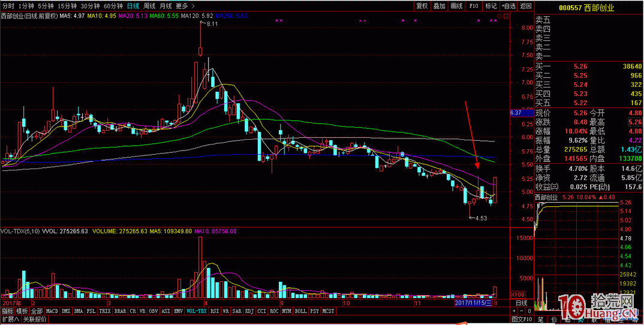Activate the 画线 drawing tools
This screenshot has height=325, width=644.
456,6
